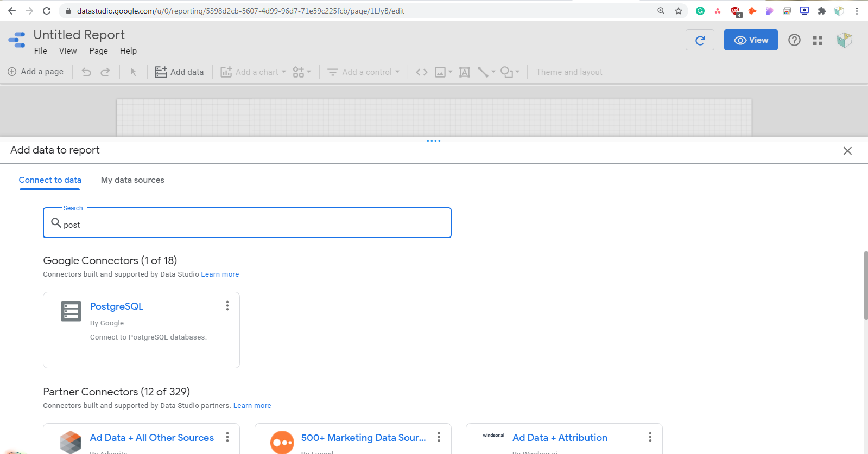Screen dimensions: 868x454
Task: Bookmark this page with the star icon
Action: 679,11
